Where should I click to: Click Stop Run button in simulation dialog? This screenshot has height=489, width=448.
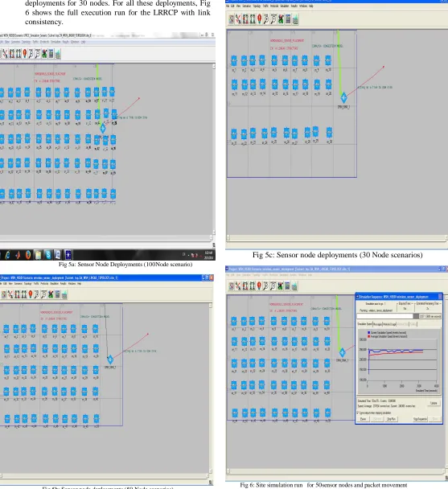391,419
